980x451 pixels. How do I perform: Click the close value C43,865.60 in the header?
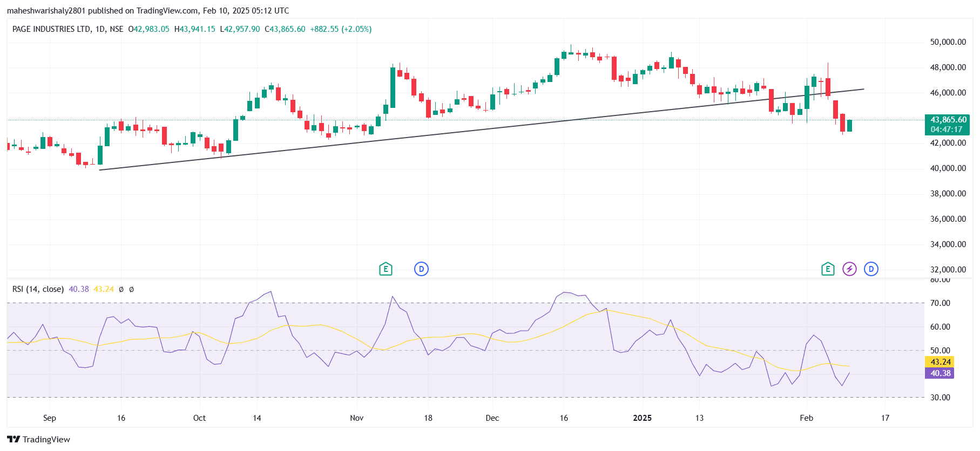[x=285, y=29]
